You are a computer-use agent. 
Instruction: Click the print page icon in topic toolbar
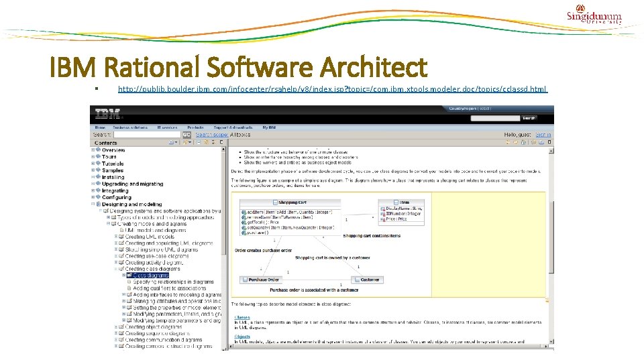coord(541,142)
